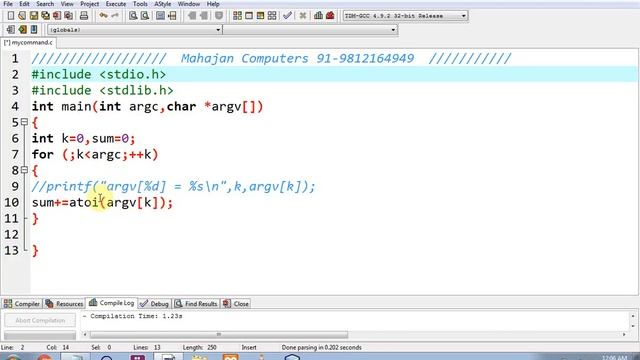Click the Profile analysis chart icon

318,16
